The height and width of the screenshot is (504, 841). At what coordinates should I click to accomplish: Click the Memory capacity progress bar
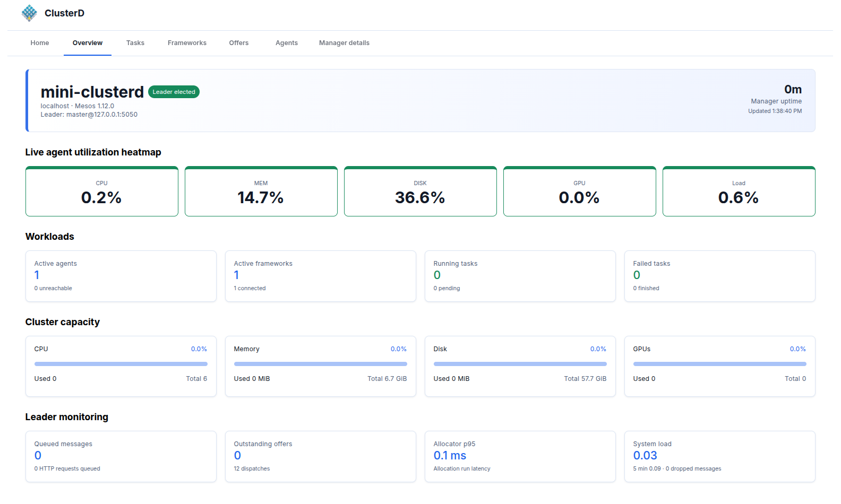(321, 364)
